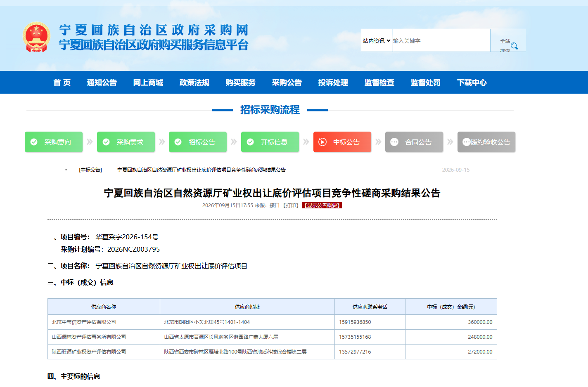
Task: Open the 中标公告 list entry link
Action: (x=202, y=170)
